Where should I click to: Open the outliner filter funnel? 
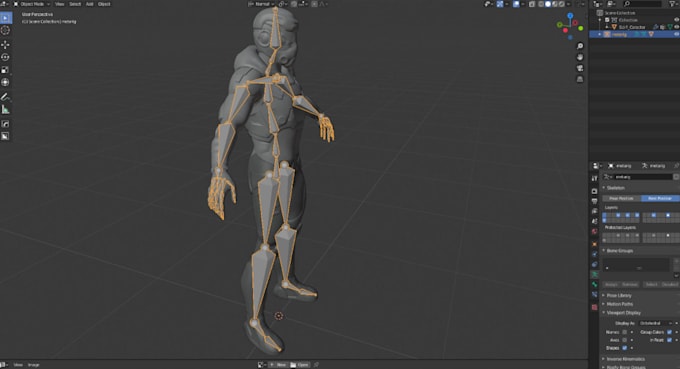673,4
